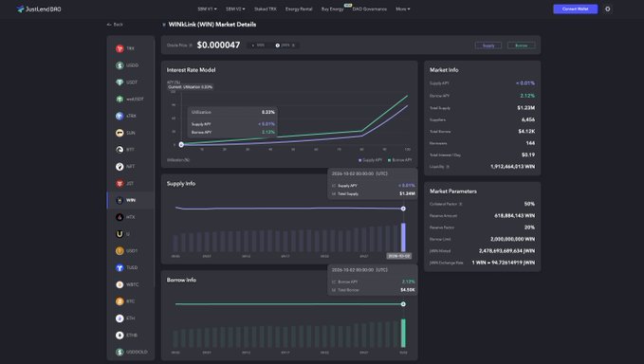
Task: Open the sTRX market icon
Action: pos(120,116)
